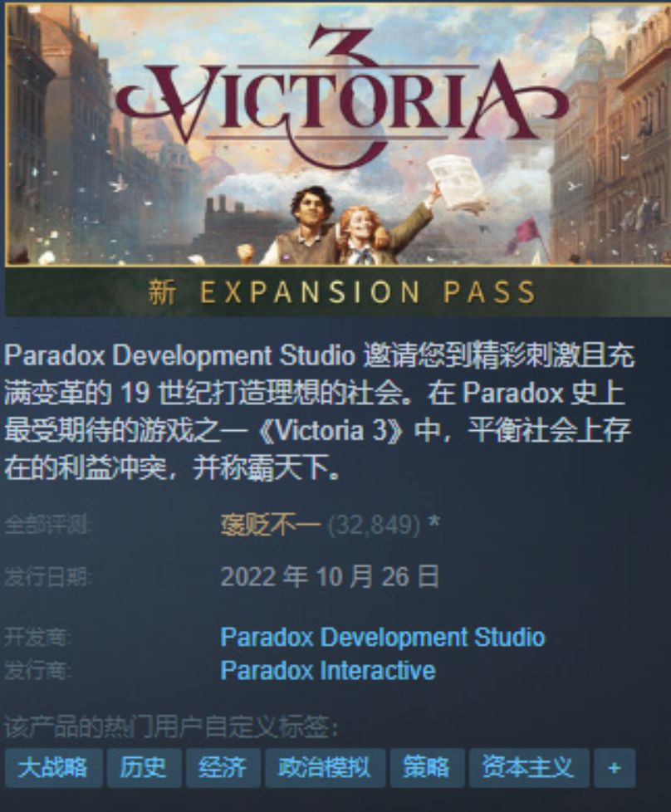Click the 新 Expansion Pass banner
This screenshot has height=812, width=671.
338,292
